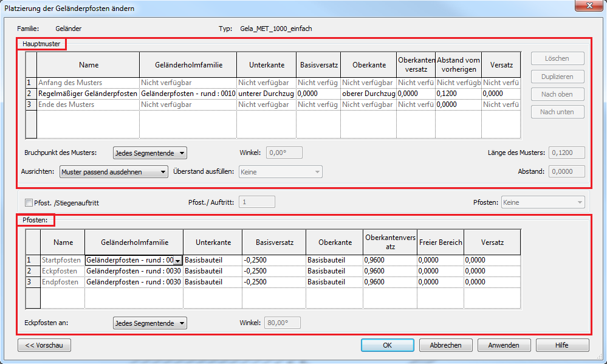The image size is (607, 364).
Task: Open the Bruchpunkt des Musters dropdown
Action: (149, 153)
